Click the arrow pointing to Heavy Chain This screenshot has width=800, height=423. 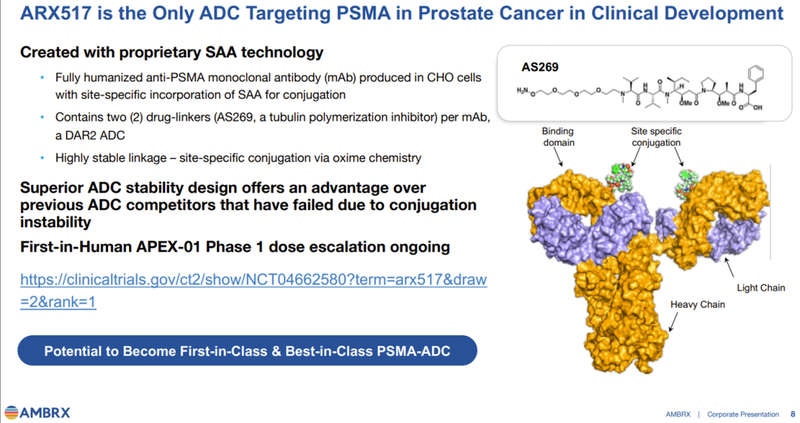point(673,322)
